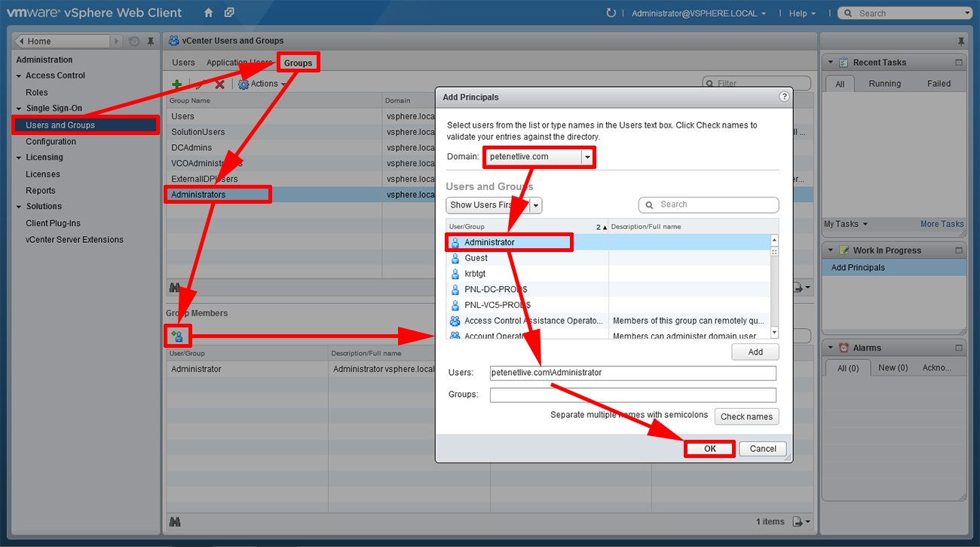Go back using the Home navigator button
Viewport: 980px width, 547px height.
coord(62,41)
